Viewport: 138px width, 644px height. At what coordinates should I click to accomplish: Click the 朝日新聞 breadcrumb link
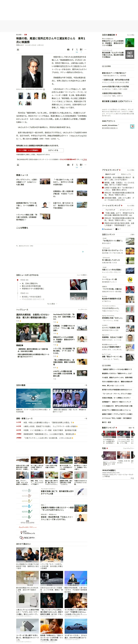[19, 35]
